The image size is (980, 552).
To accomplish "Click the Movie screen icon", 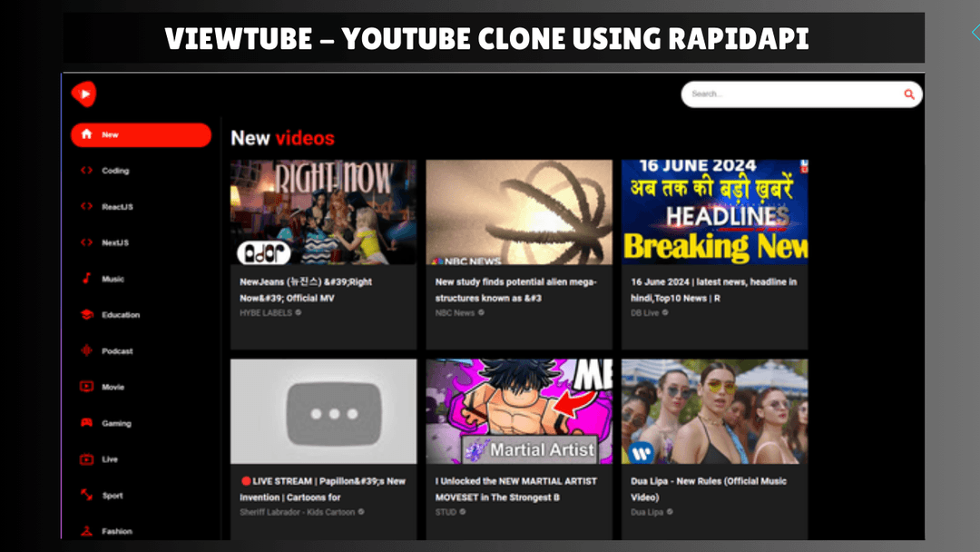I will click(x=86, y=387).
